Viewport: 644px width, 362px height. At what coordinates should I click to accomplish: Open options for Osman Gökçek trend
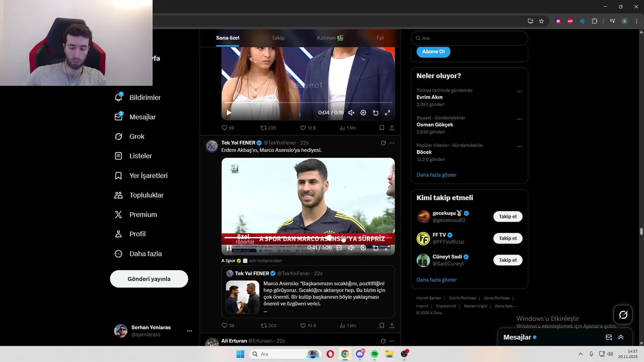pos(519,119)
